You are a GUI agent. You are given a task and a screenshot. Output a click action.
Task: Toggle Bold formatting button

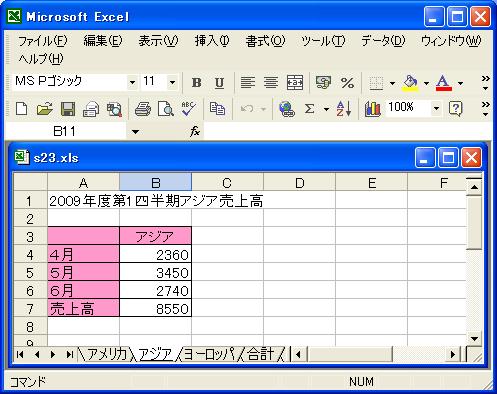click(196, 83)
